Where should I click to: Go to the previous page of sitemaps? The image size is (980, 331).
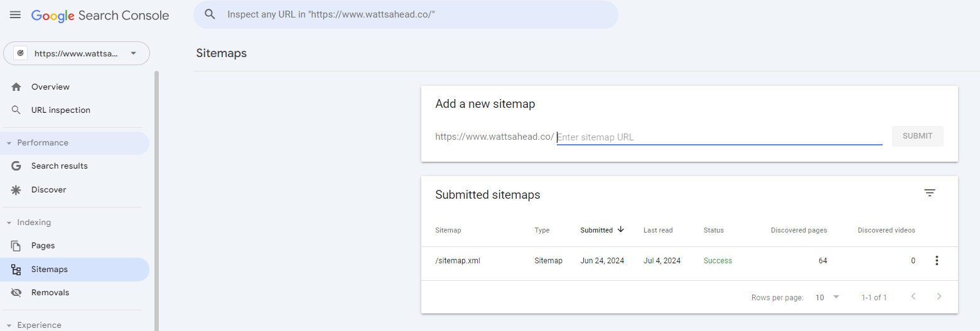(913, 297)
